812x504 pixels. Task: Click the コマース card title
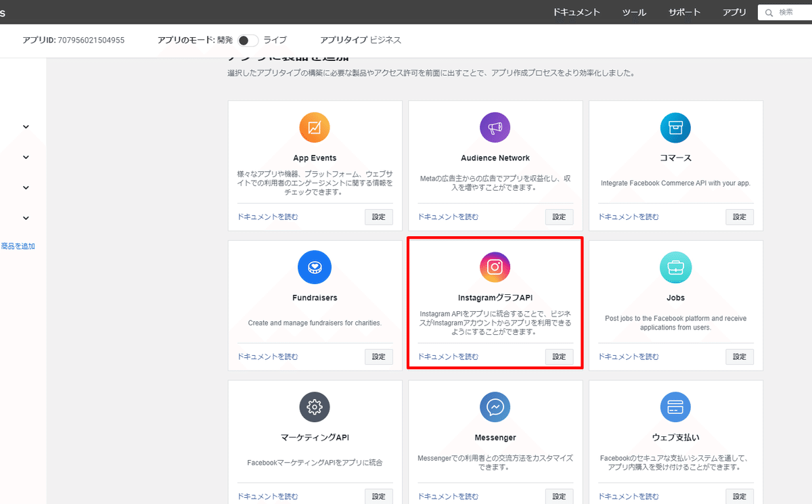click(x=675, y=158)
